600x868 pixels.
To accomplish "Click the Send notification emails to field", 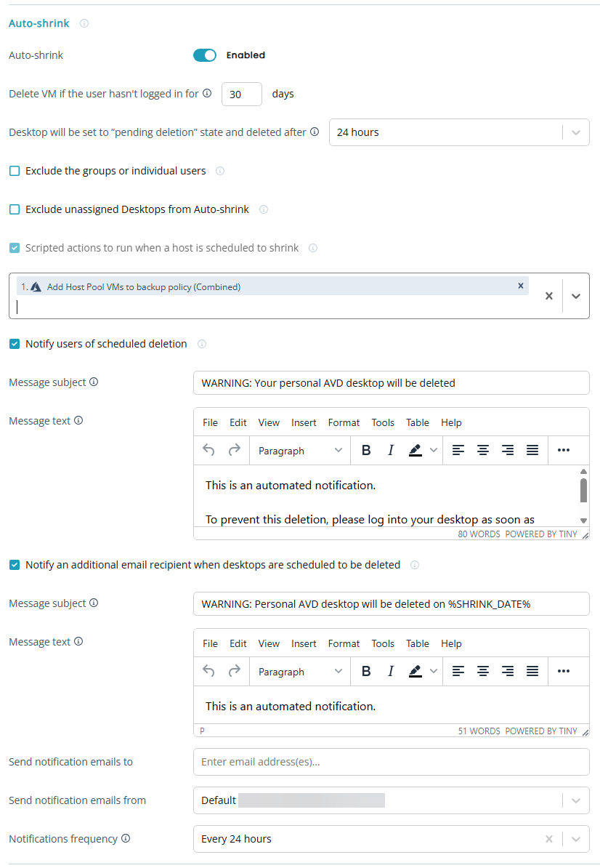I will coord(391,762).
